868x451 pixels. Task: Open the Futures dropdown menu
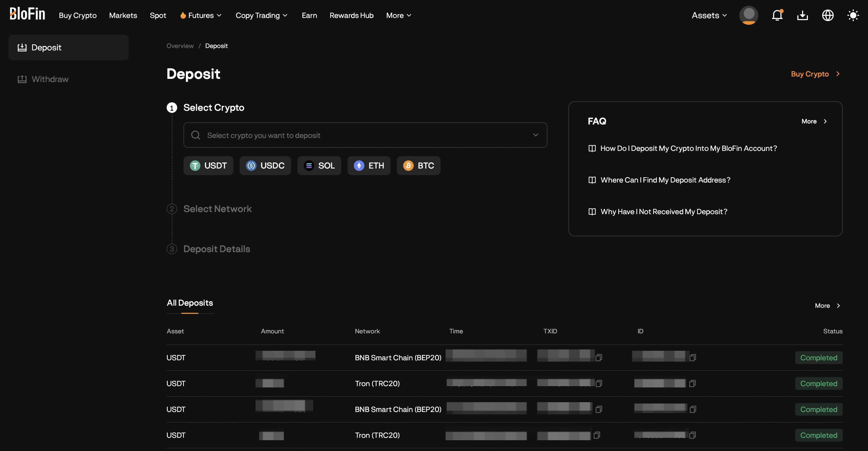[x=201, y=15]
